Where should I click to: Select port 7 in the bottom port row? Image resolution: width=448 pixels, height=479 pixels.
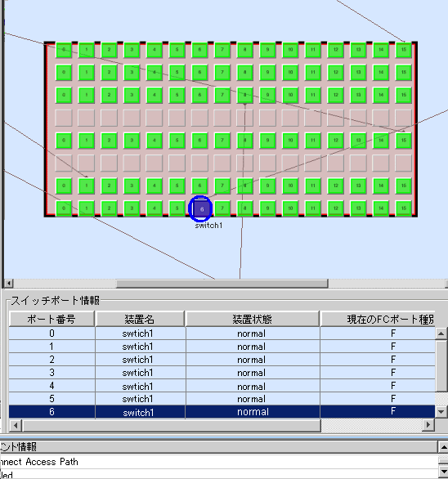[222, 208]
